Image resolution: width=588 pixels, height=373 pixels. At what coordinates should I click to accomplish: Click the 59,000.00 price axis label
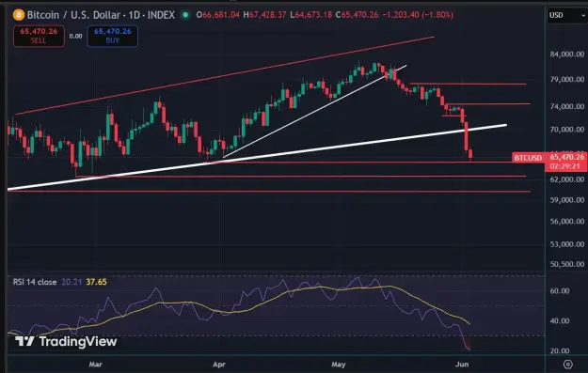[x=567, y=200]
